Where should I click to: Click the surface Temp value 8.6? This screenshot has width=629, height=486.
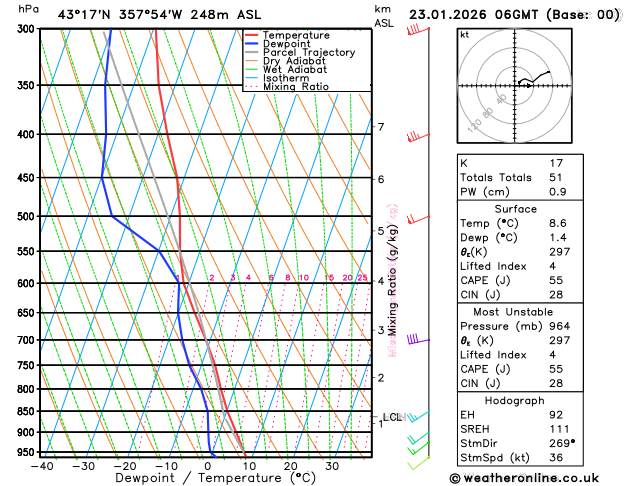558,223
